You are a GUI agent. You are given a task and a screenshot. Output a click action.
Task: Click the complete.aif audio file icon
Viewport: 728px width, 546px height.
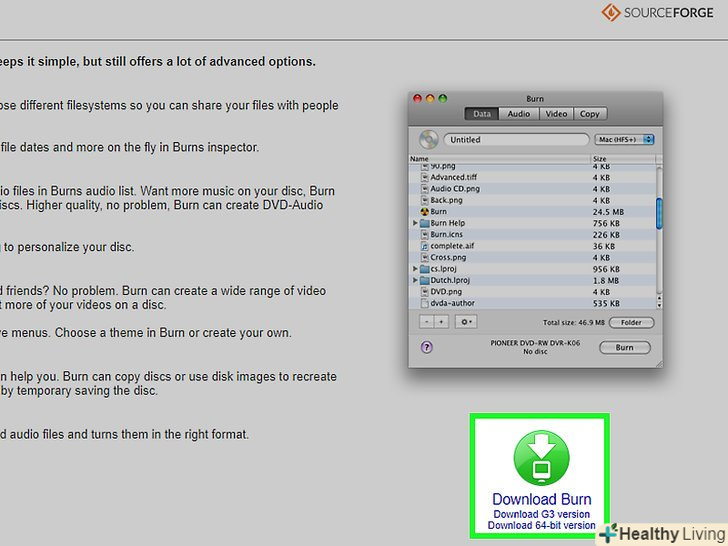pyautogui.click(x=424, y=246)
